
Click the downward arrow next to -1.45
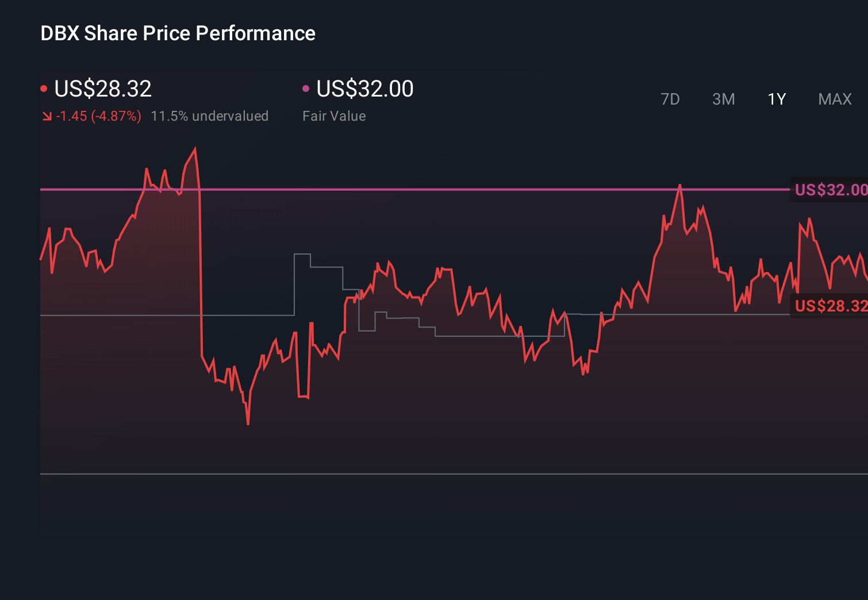tap(47, 116)
